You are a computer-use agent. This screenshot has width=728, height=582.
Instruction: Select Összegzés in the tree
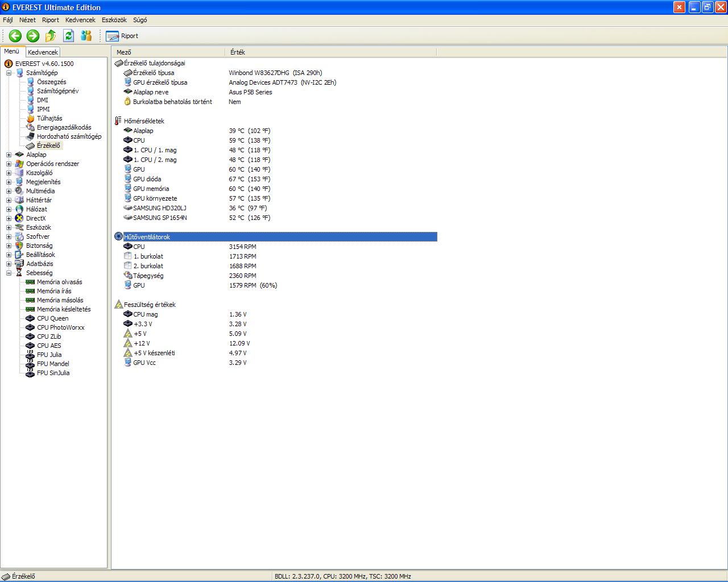pyautogui.click(x=51, y=82)
